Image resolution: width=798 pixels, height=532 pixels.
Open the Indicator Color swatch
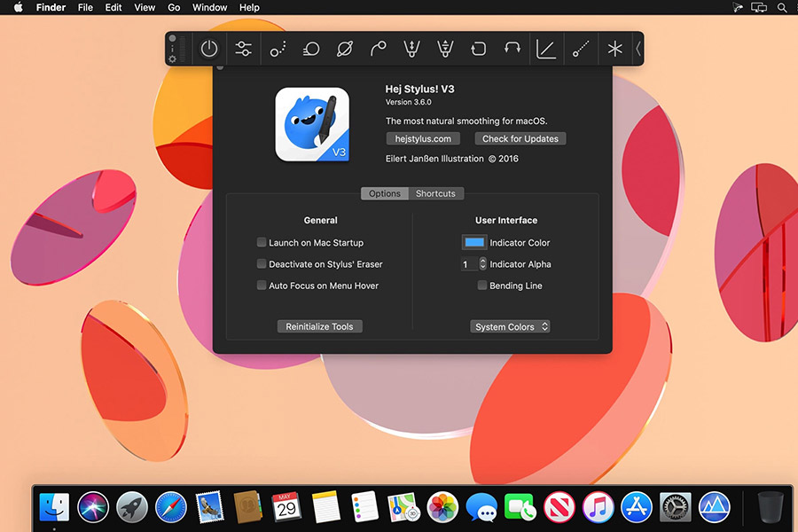click(x=474, y=242)
